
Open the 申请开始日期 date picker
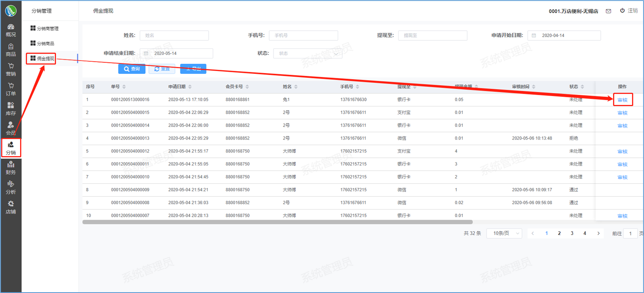pyautogui.click(x=564, y=36)
